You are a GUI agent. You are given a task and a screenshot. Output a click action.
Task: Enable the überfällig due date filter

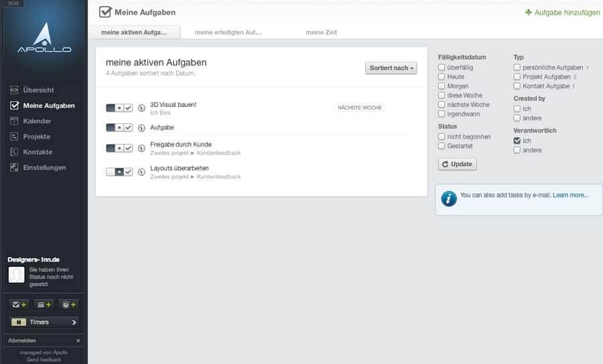point(442,67)
